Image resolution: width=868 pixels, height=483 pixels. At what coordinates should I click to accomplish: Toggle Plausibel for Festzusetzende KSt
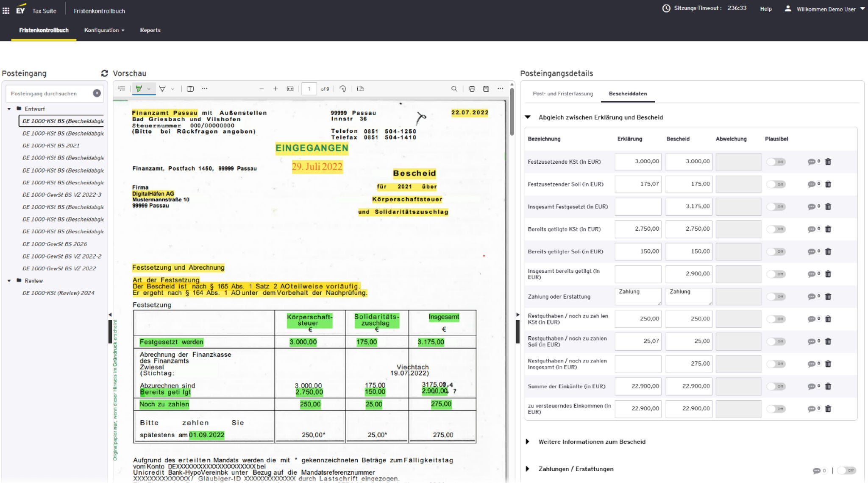coord(776,162)
